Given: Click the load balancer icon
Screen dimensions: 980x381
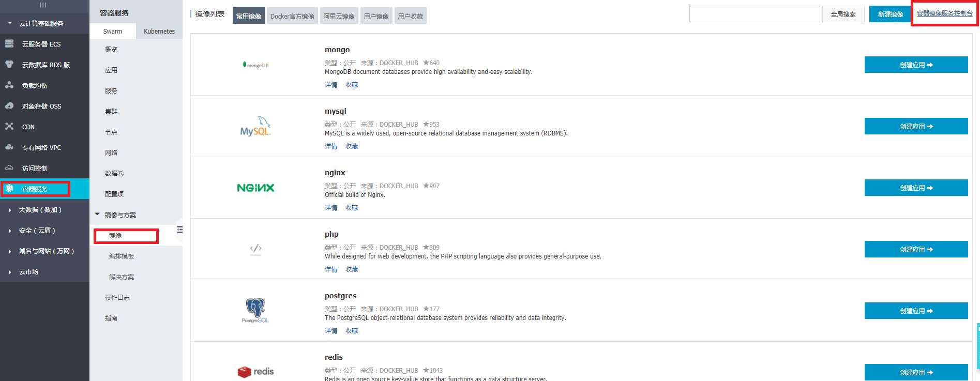Looking at the screenshot, I should tap(9, 85).
